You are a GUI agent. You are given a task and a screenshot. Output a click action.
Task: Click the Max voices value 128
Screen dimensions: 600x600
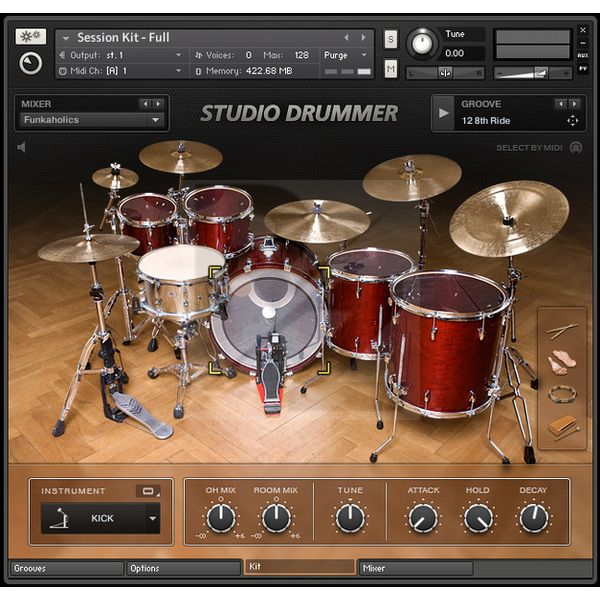302,55
